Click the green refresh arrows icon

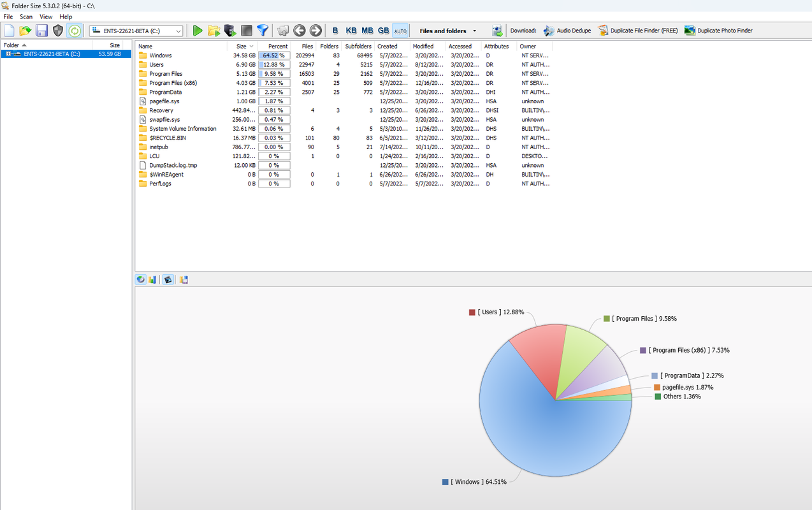pos(75,31)
